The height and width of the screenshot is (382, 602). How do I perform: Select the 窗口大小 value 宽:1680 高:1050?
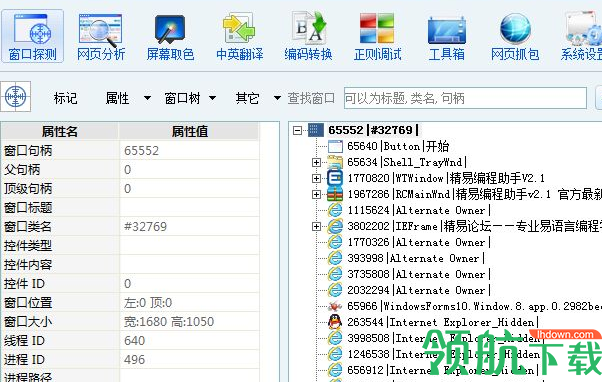tap(189, 322)
